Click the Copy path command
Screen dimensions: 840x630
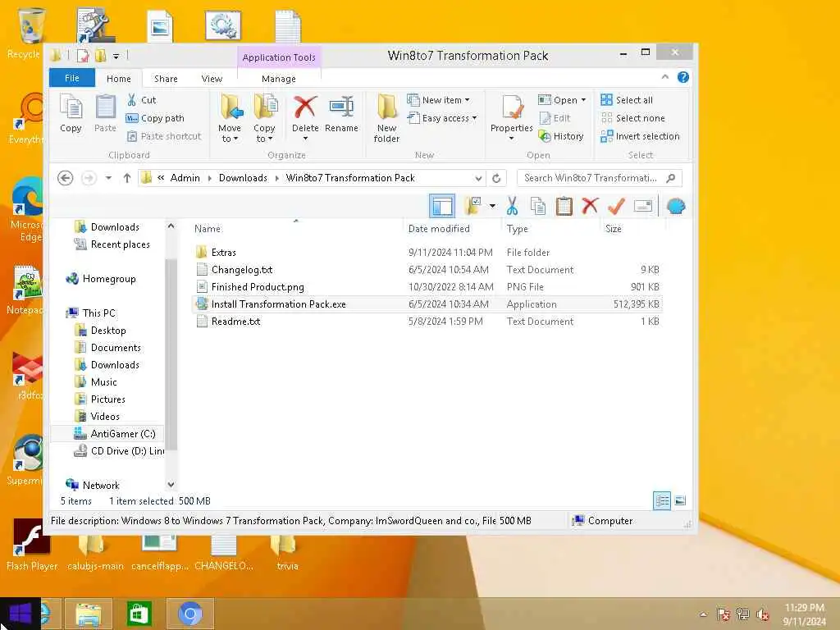(155, 118)
